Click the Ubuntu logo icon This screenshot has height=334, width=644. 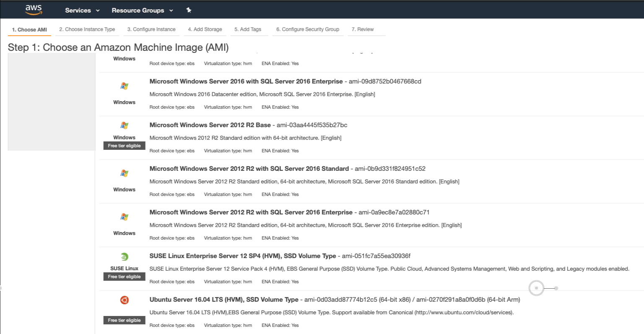(124, 300)
